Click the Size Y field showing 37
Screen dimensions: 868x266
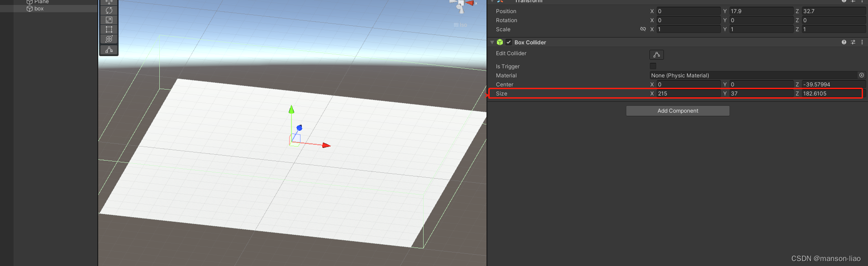pos(761,93)
